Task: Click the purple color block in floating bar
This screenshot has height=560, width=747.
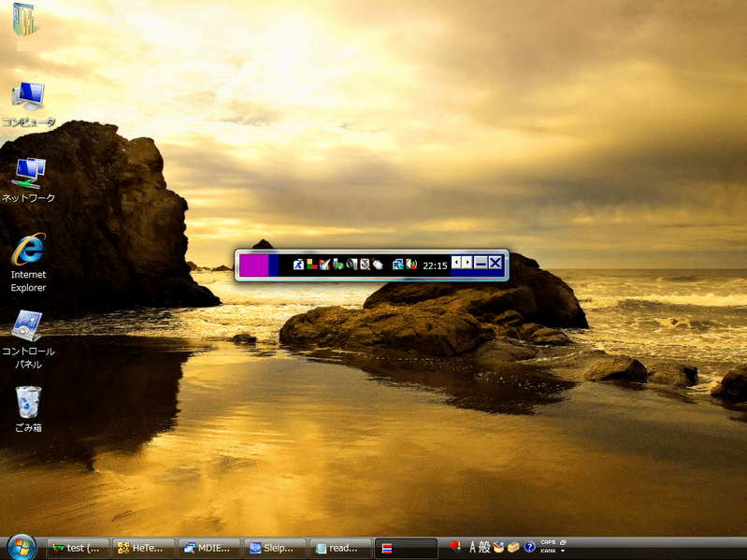Action: 253,265
